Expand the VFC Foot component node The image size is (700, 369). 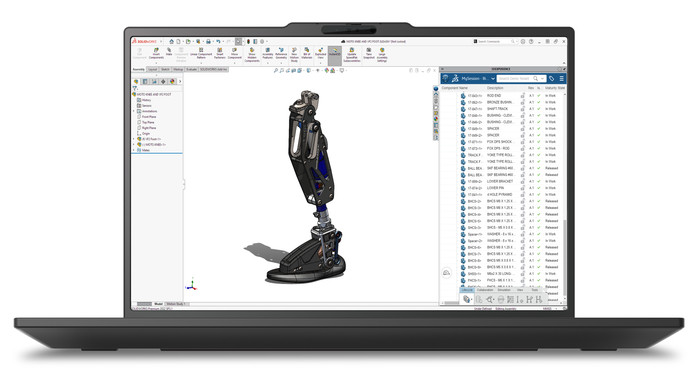point(133,139)
